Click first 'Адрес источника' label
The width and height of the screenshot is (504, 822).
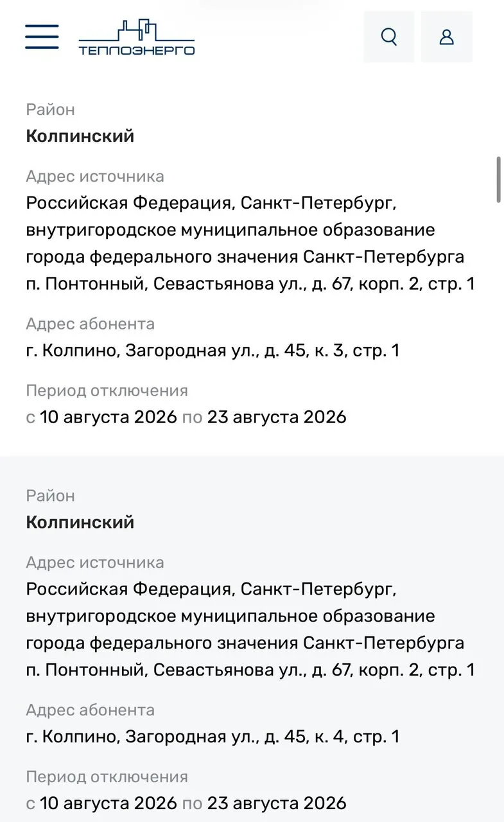(x=95, y=176)
